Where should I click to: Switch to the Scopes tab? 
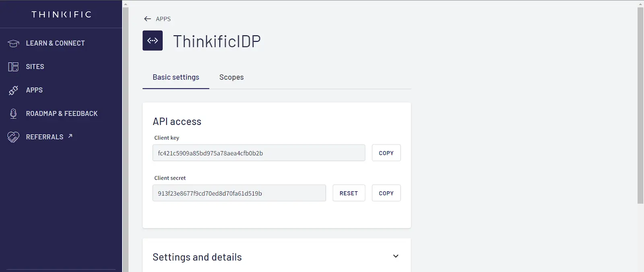coord(231,77)
